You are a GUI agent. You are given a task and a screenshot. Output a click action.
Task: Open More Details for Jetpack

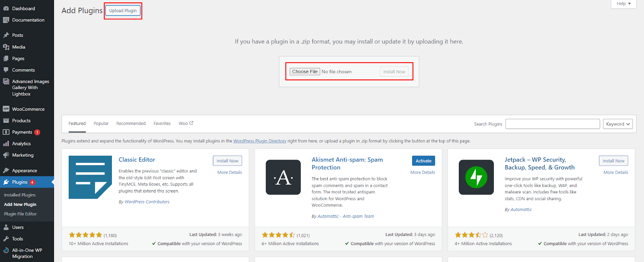point(616,172)
